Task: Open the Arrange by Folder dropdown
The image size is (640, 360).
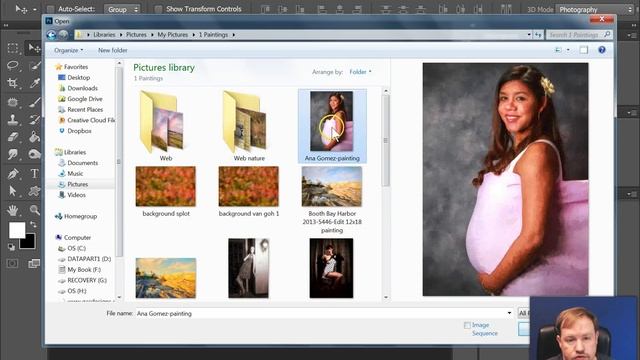Action: point(360,72)
